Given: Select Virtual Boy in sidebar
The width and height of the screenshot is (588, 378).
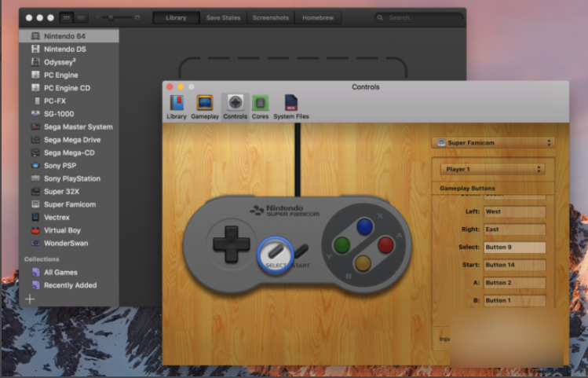Looking at the screenshot, I should click(69, 230).
